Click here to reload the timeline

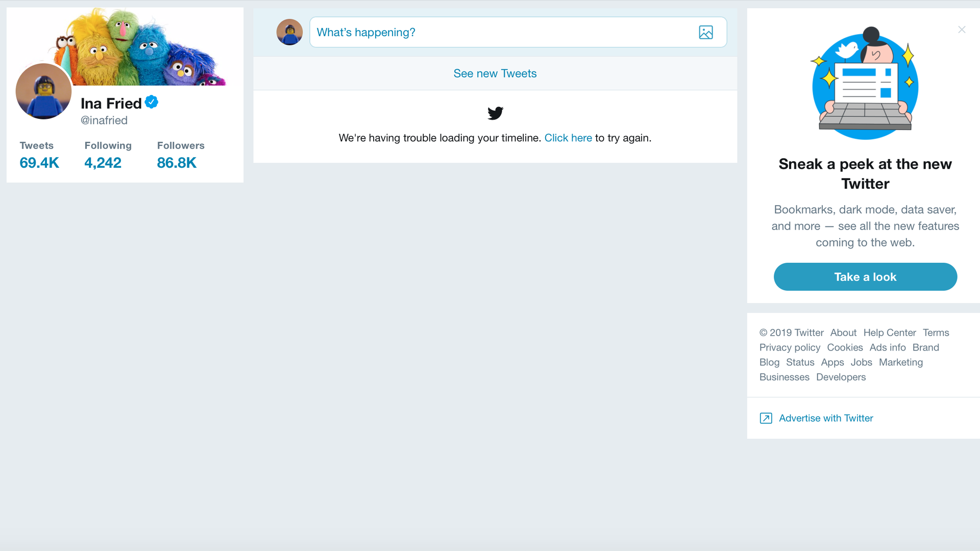568,138
